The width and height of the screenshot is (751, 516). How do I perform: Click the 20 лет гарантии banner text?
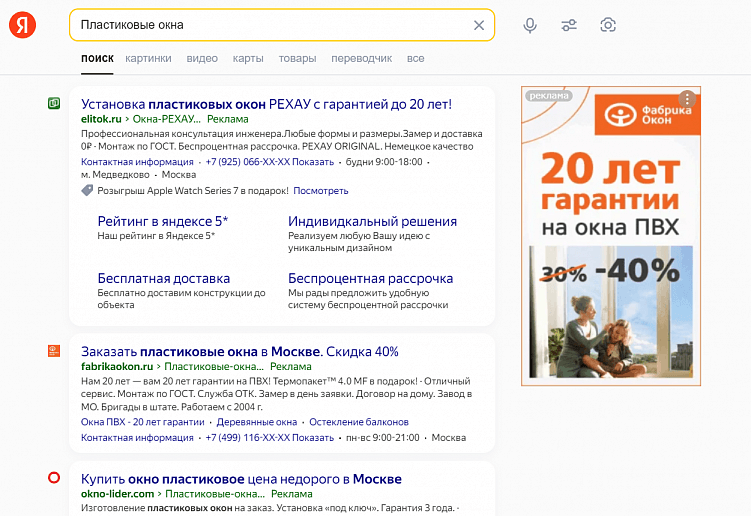(x=611, y=182)
